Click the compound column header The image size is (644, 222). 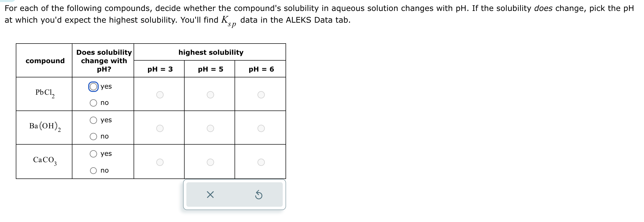[x=45, y=61]
